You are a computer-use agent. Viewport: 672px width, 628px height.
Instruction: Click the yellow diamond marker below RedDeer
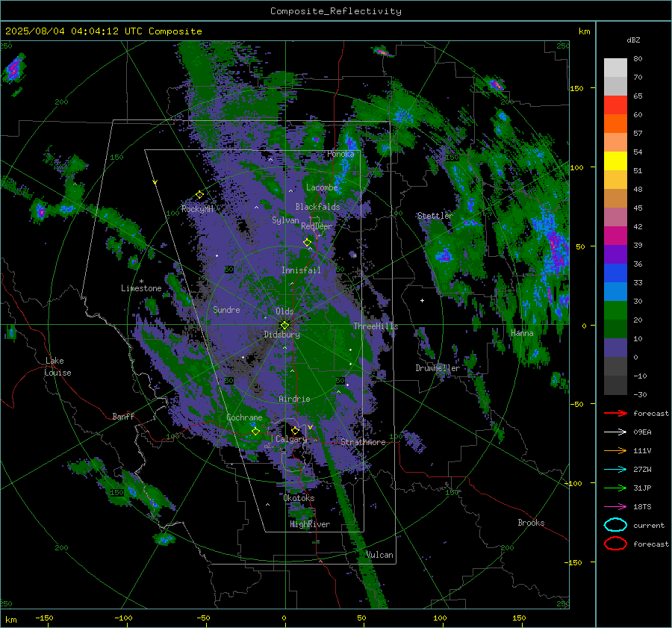coord(307,242)
